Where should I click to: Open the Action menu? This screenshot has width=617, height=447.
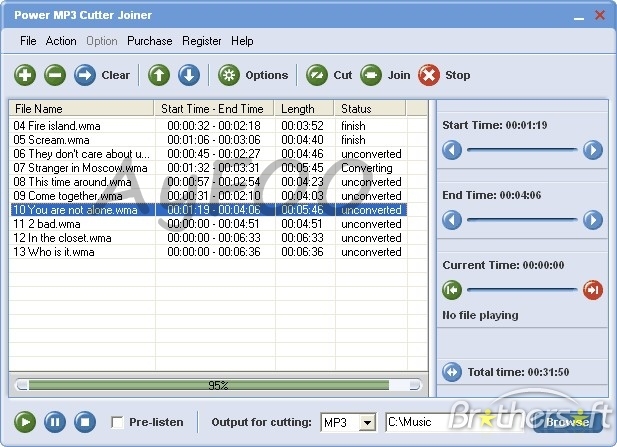click(x=61, y=41)
